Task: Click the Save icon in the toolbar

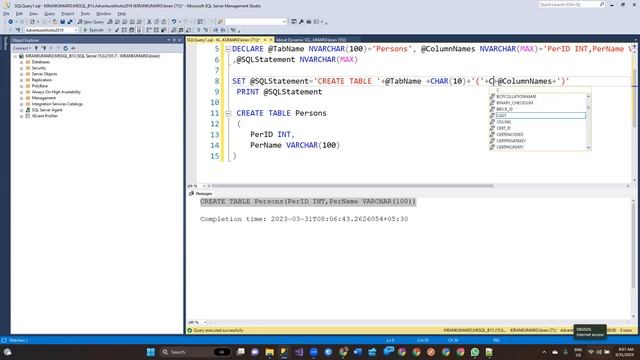Action: point(62,22)
